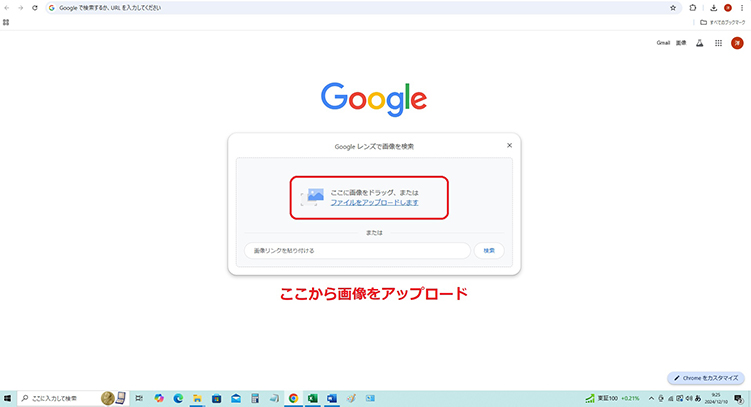Toggle the IME あ input mode indicator
The width and height of the screenshot is (751, 407).
698,398
